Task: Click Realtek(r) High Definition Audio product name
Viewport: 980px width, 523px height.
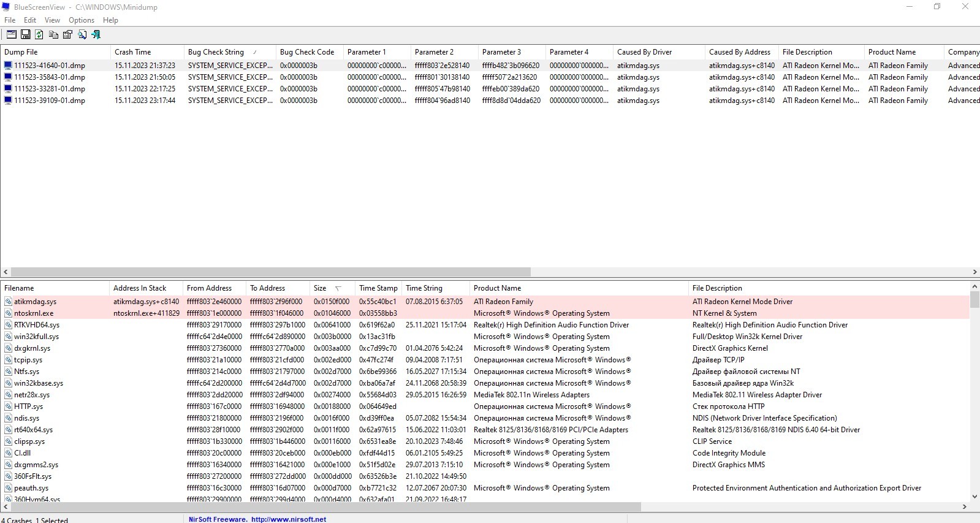Action: pos(551,325)
